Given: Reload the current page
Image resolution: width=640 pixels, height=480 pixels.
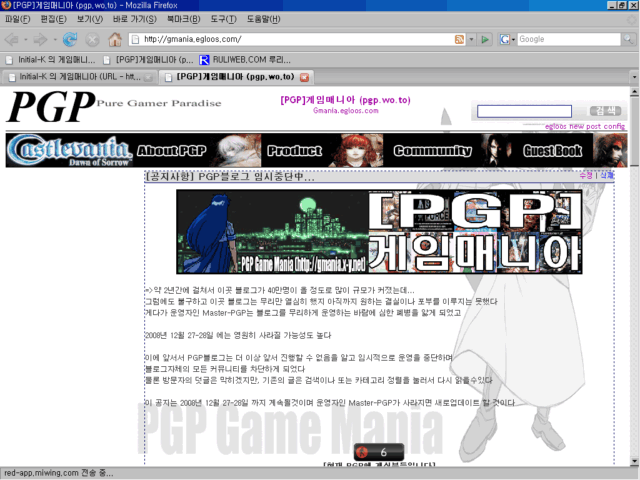Looking at the screenshot, I should [70, 40].
